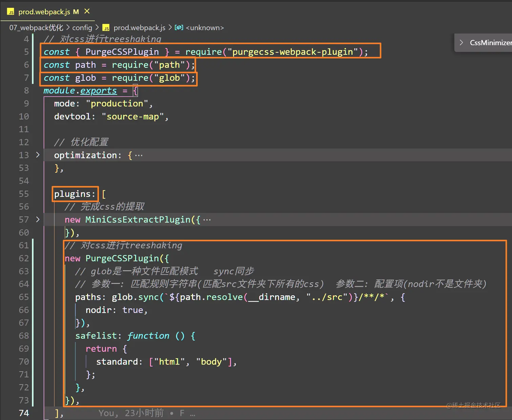The height and width of the screenshot is (420, 512).
Task: Click the exports link on line 8
Action: click(99, 91)
